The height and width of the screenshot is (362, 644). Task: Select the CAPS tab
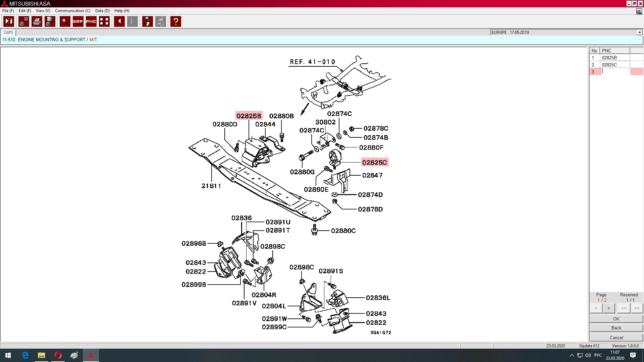[x=8, y=33]
